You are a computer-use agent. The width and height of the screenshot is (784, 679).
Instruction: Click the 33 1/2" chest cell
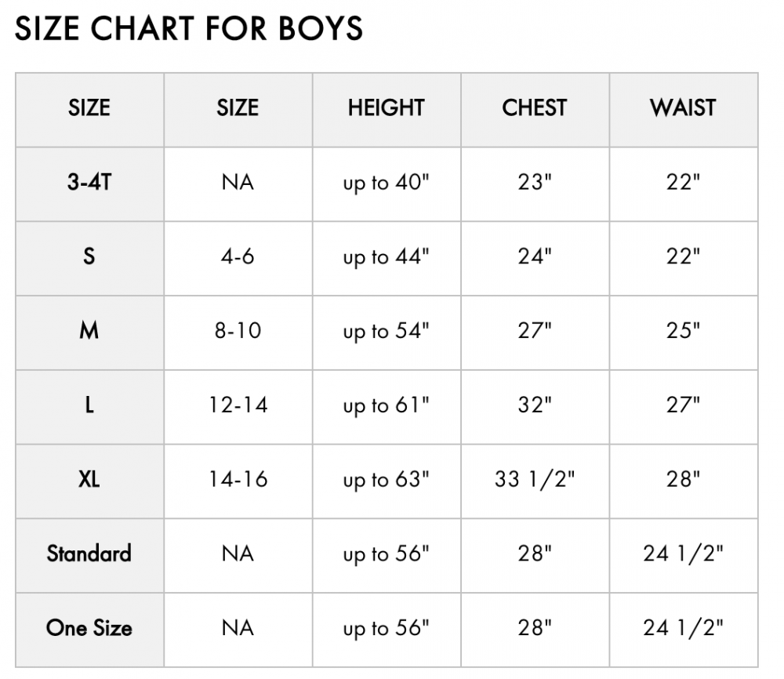[535, 480]
